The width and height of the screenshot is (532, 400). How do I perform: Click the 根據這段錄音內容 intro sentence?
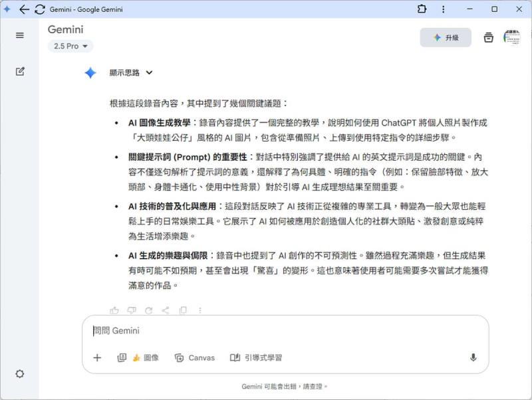[198, 104]
